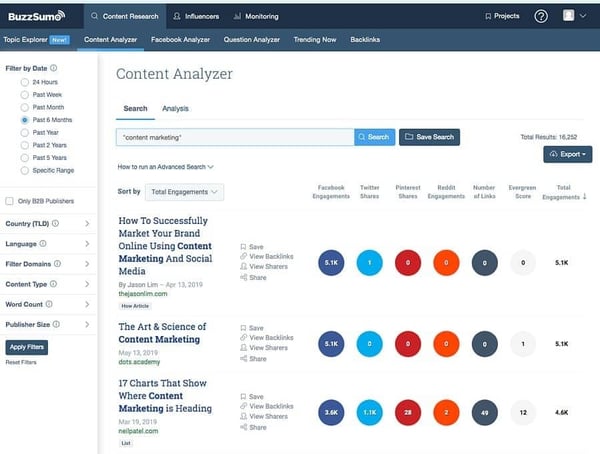View Sharers for the 17 Charts article
The image size is (600, 454).
coord(264,416)
